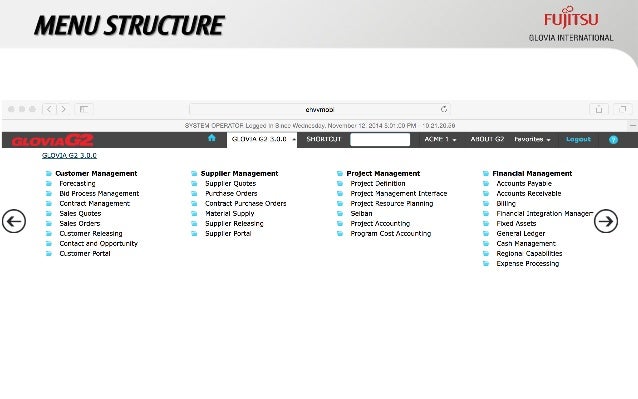Expand the Favorites dropdown
The width and height of the screenshot is (638, 399).
532,139
